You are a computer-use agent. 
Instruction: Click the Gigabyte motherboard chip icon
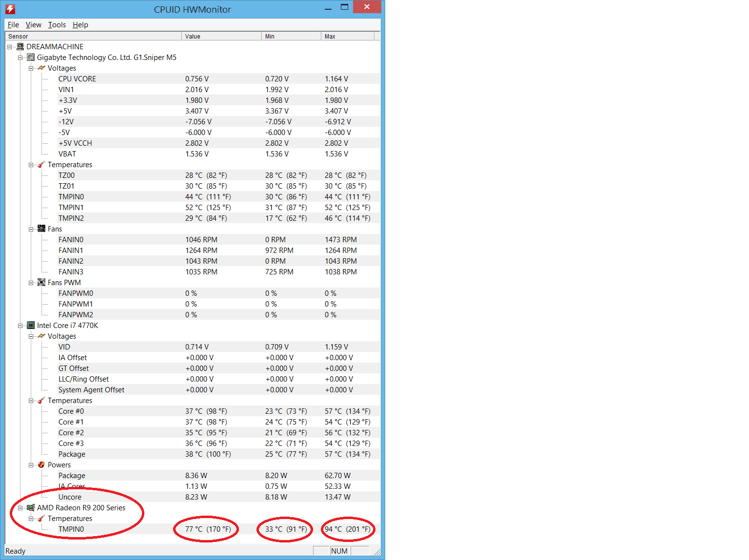pos(31,57)
